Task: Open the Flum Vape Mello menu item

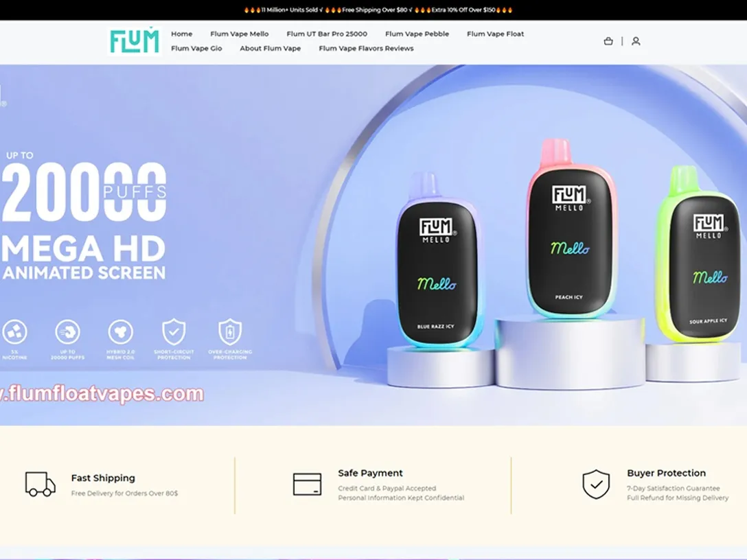Action: click(x=240, y=34)
